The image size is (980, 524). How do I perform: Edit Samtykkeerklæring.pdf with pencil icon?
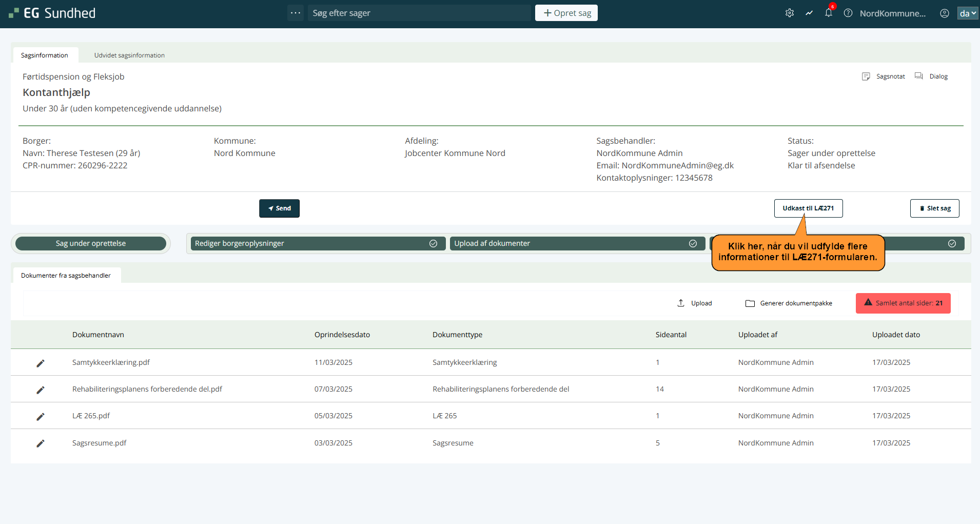click(41, 363)
